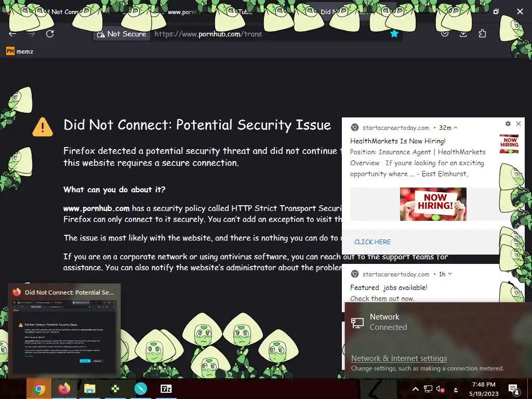Open the clock showing 7:48 PM

[x=484, y=389]
